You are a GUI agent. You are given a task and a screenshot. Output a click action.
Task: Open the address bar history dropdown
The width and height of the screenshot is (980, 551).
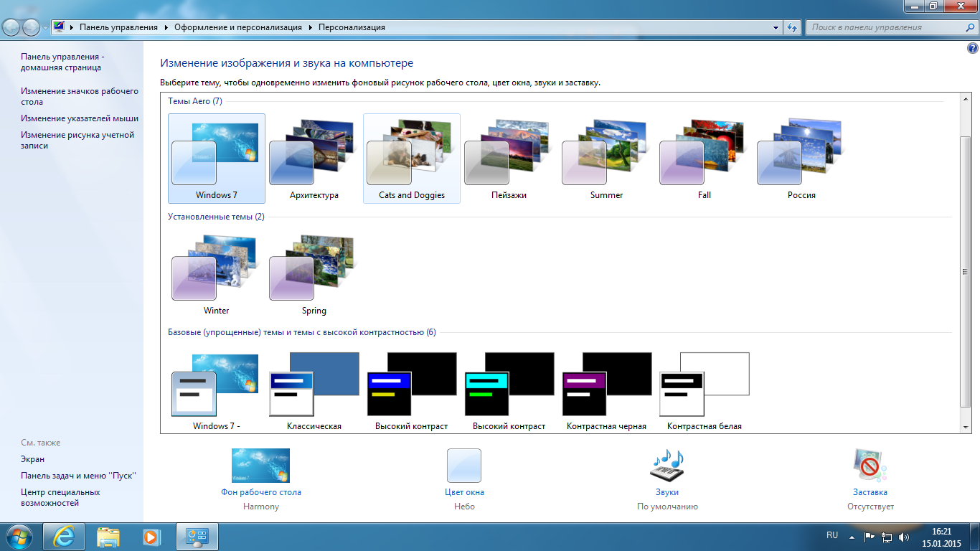click(776, 27)
